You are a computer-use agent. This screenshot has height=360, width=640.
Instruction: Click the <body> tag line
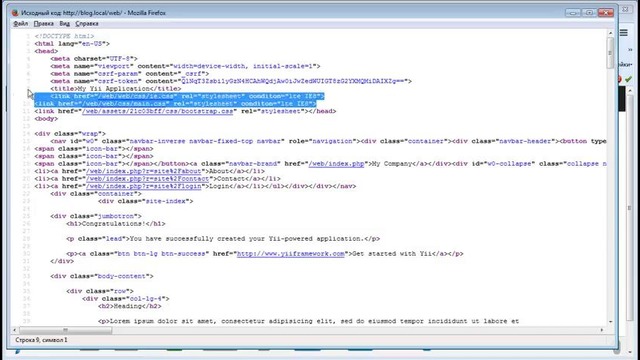pos(46,119)
